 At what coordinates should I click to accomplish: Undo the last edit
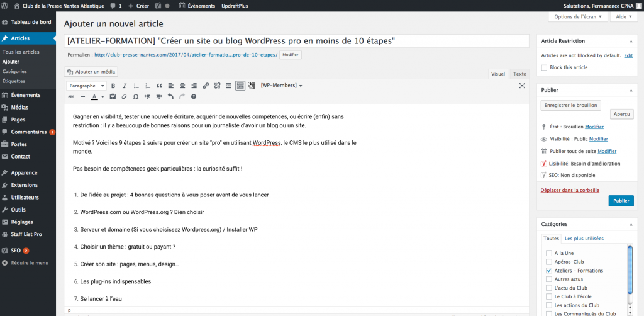coord(170,97)
